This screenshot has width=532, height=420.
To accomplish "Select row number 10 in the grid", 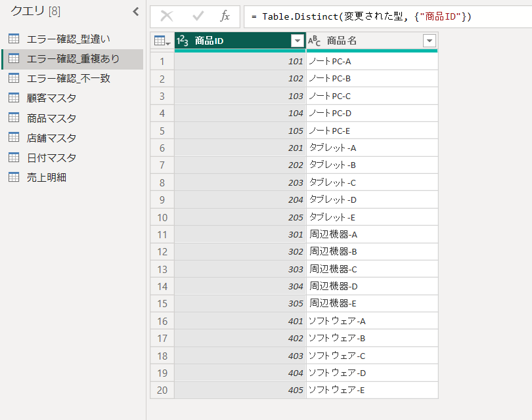I will pos(162,217).
